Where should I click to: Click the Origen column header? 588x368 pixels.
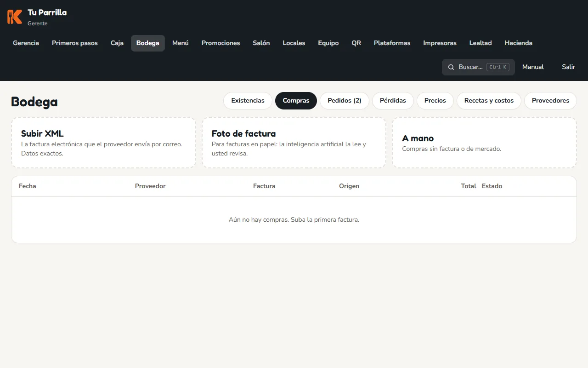click(349, 186)
